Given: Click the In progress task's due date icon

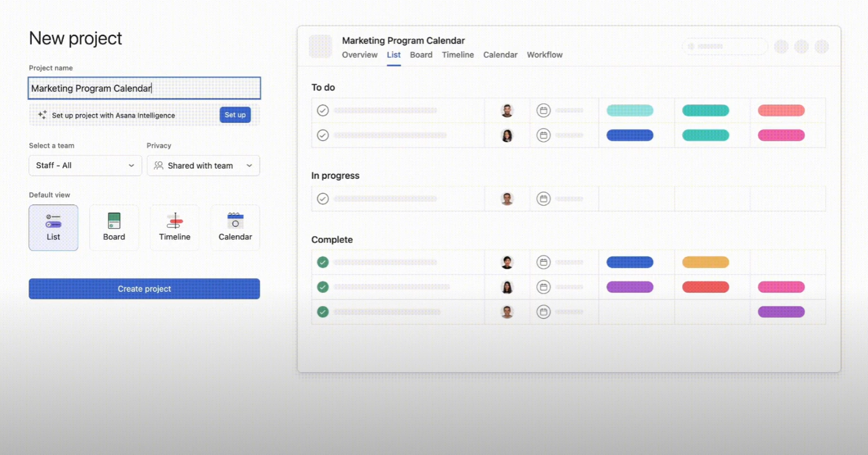Looking at the screenshot, I should [543, 198].
